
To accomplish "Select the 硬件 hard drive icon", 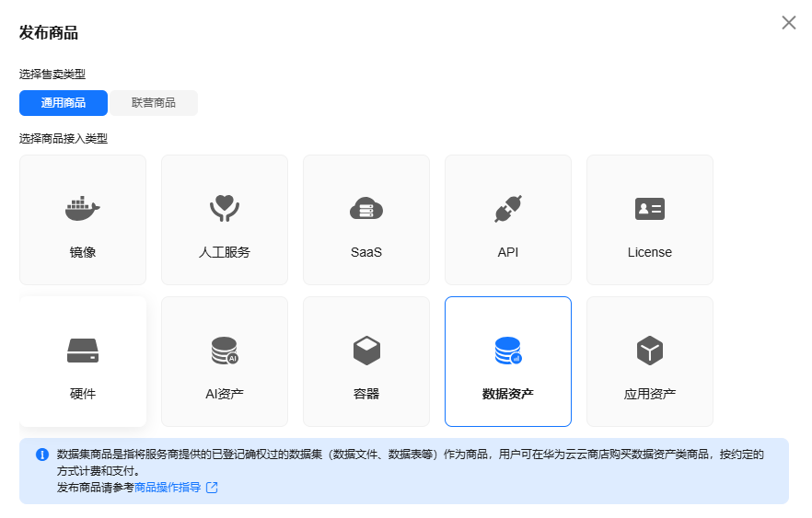I will click(82, 351).
